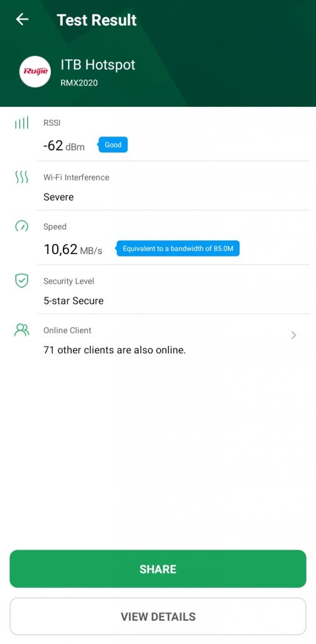Click the 10,62 MB/s speed value

click(x=73, y=249)
